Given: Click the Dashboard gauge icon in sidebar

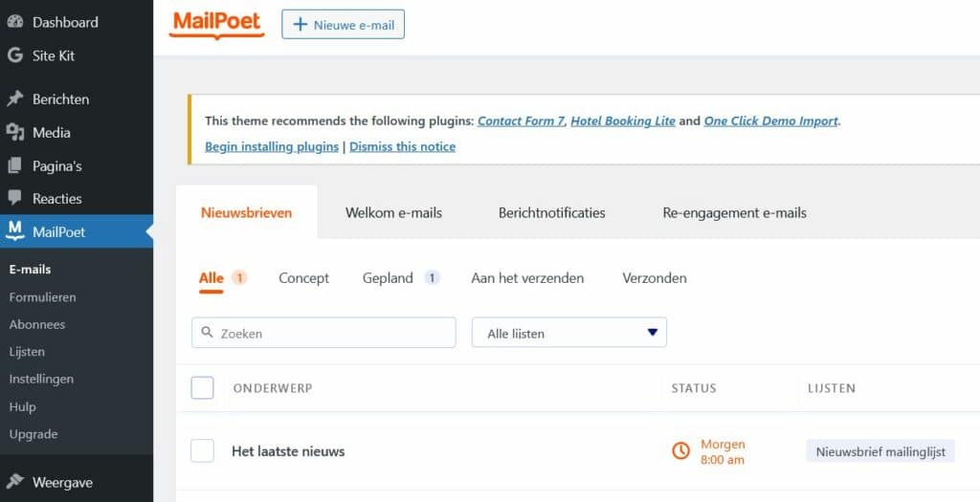Looking at the screenshot, I should tap(15, 22).
